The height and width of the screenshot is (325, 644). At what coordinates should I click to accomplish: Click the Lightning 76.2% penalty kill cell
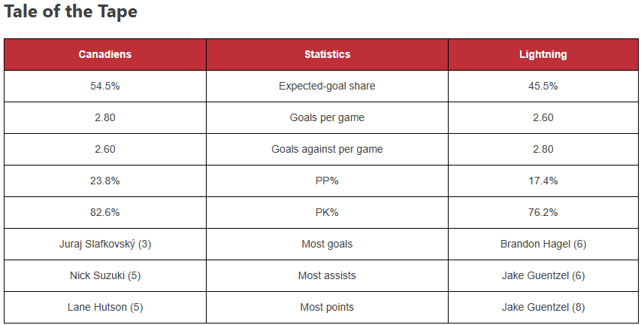click(x=543, y=213)
